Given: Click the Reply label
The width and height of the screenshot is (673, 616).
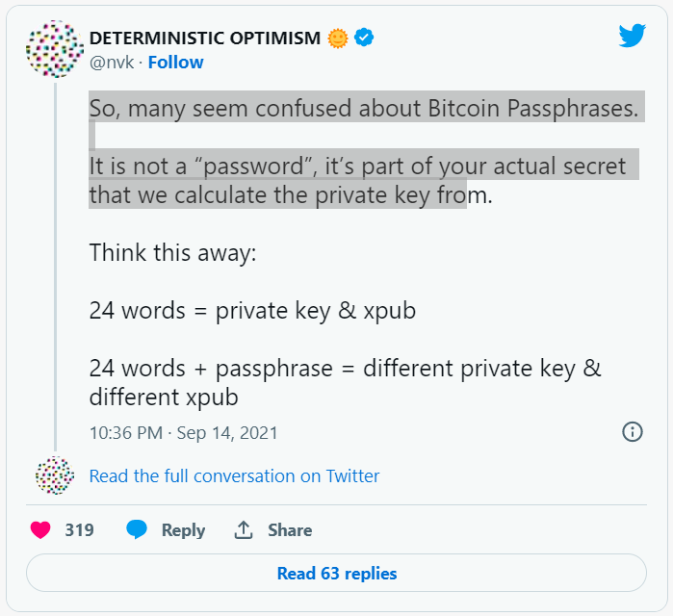Looking at the screenshot, I should tap(183, 530).
